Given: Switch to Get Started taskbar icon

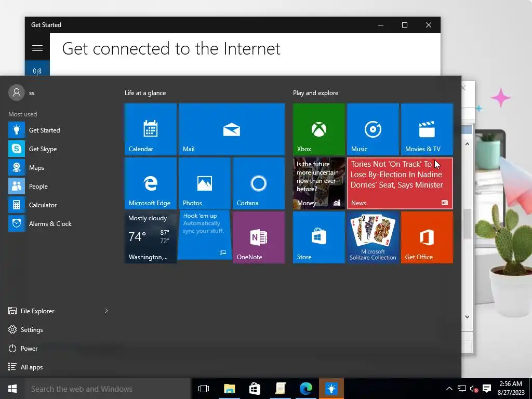Looking at the screenshot, I should click(x=331, y=389).
